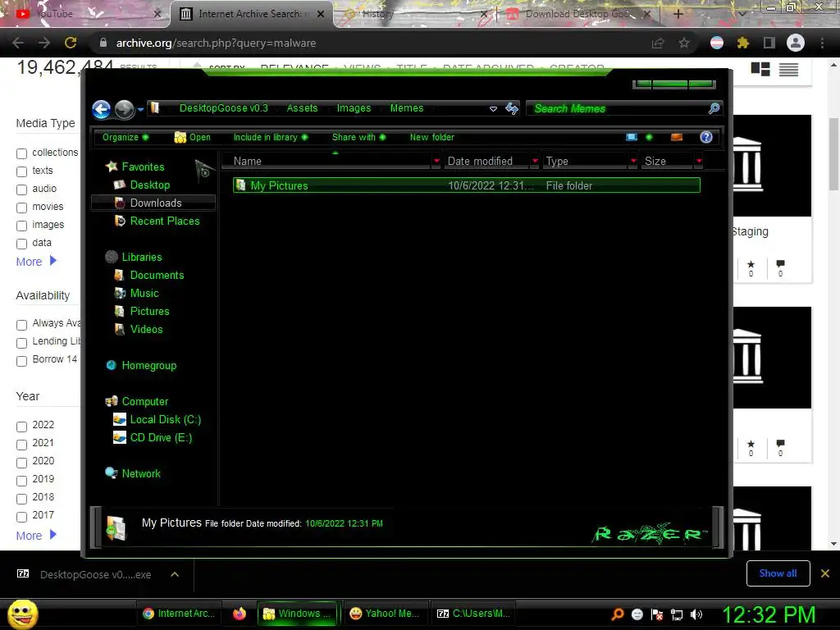Change view using the views icon in Explorer

click(x=632, y=137)
